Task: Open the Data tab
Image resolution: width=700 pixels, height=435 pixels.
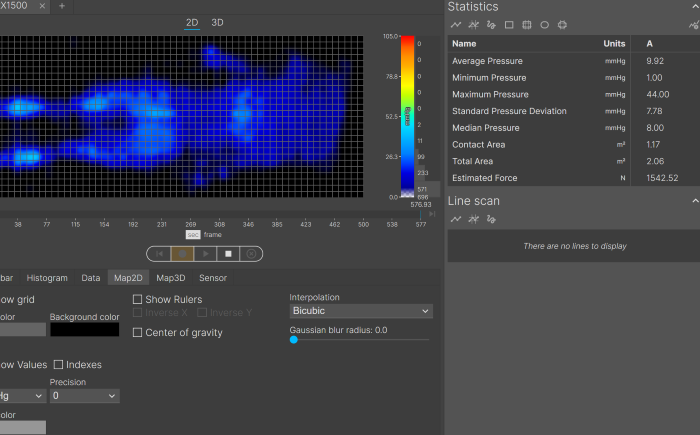Action: tap(91, 278)
